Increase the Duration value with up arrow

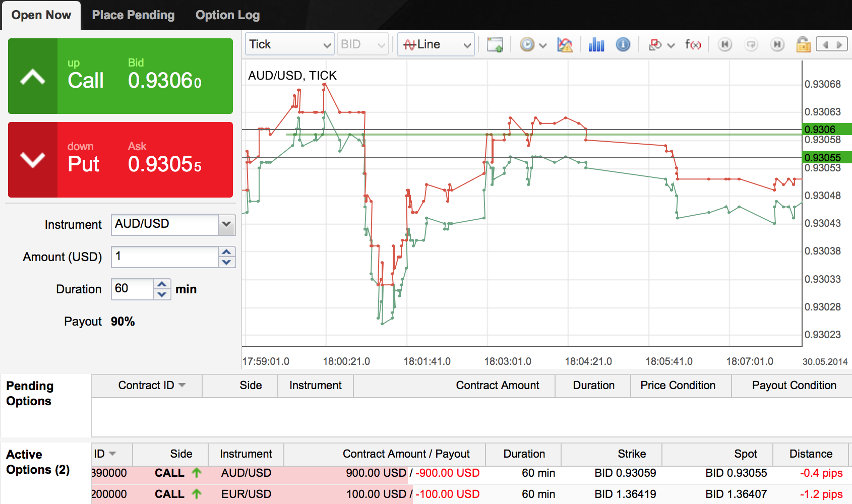(x=162, y=284)
